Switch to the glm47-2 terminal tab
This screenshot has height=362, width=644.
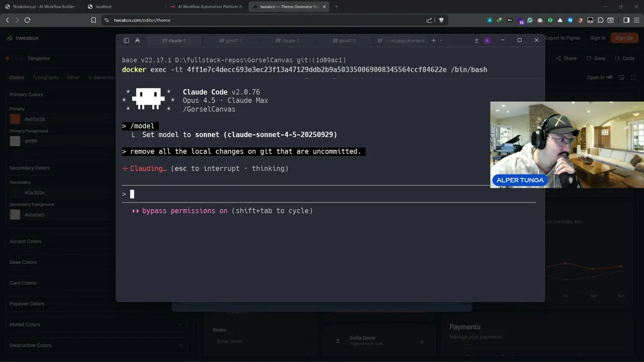pos(345,41)
